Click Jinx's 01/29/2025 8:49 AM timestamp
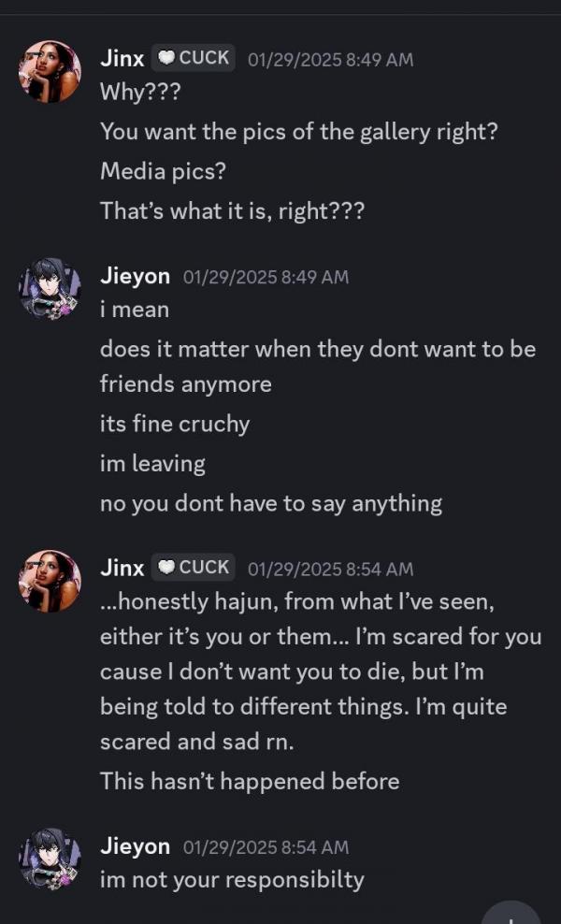Image resolution: width=561 pixels, height=924 pixels. click(330, 59)
